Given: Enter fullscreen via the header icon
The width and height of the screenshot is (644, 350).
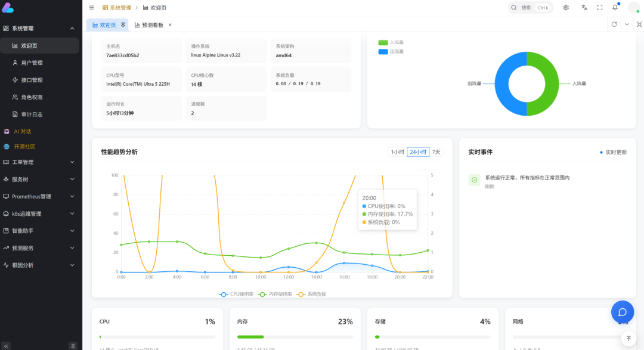Looking at the screenshot, I should click(x=600, y=7).
